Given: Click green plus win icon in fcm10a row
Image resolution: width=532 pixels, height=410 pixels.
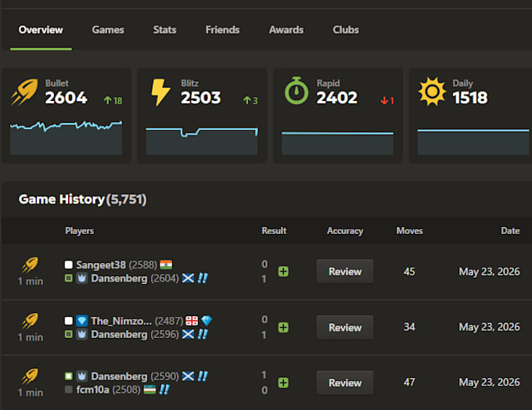Looking at the screenshot, I should coord(283,383).
